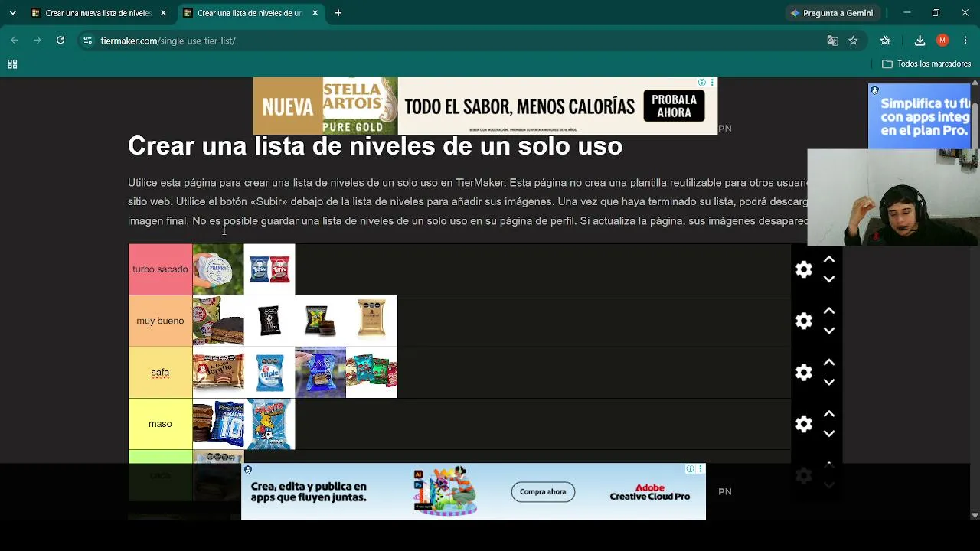Select the black wrapper alfajor in muy bueno
The image size is (980, 551).
click(x=269, y=321)
